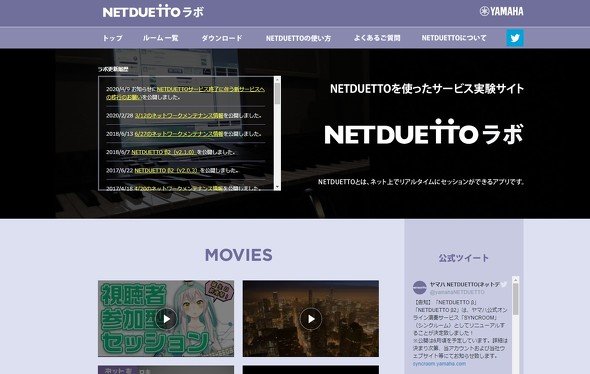Click the ヤマハ NETDUETTO tweet avatar

[420, 287]
